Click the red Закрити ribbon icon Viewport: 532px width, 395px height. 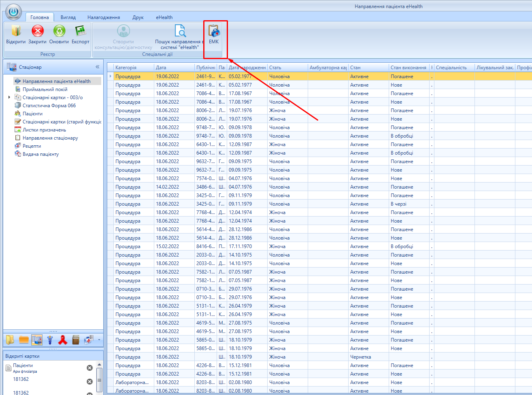click(37, 31)
